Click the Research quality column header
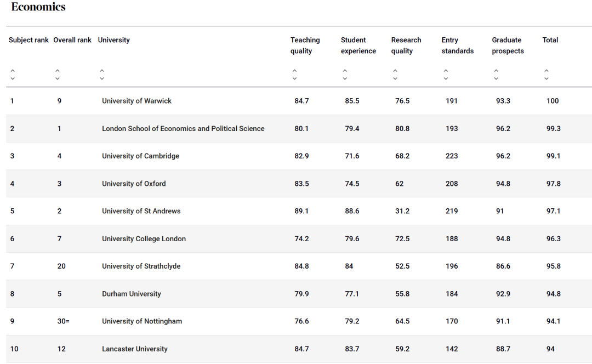 (406, 46)
